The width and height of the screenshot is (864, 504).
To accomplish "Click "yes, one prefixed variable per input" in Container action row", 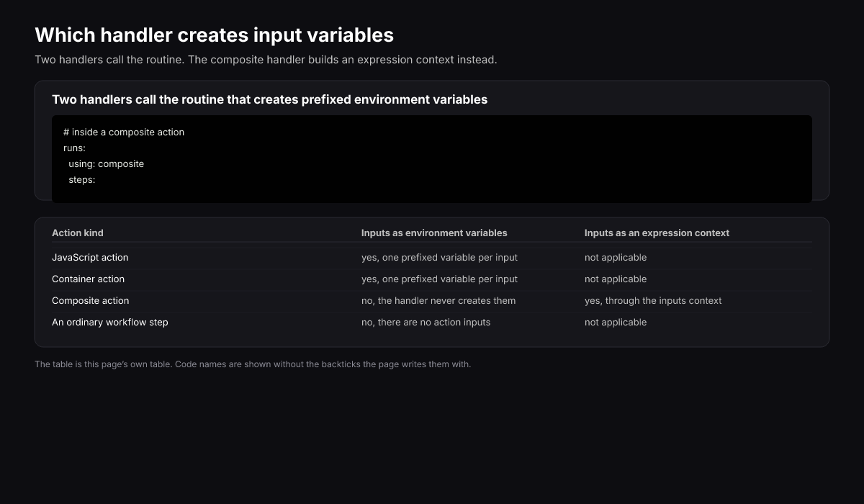I will coord(439,279).
